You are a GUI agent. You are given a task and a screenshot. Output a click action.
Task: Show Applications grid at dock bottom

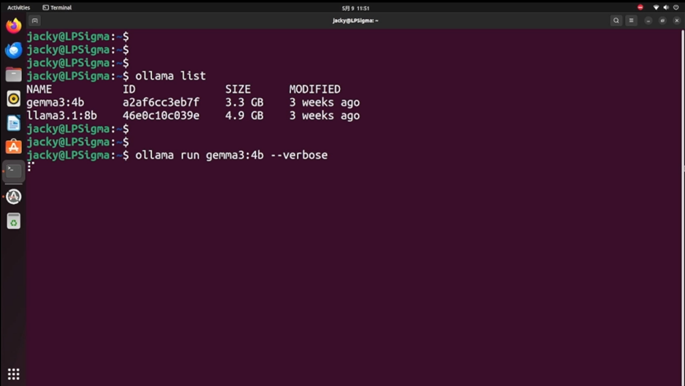pos(14,374)
